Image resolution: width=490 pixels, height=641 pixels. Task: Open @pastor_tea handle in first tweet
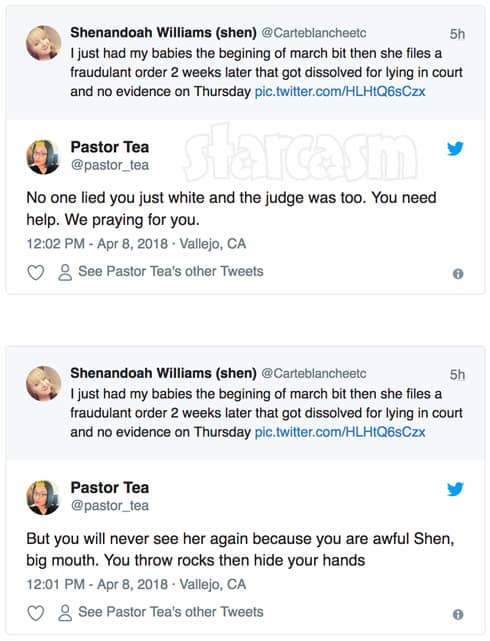tap(110, 165)
